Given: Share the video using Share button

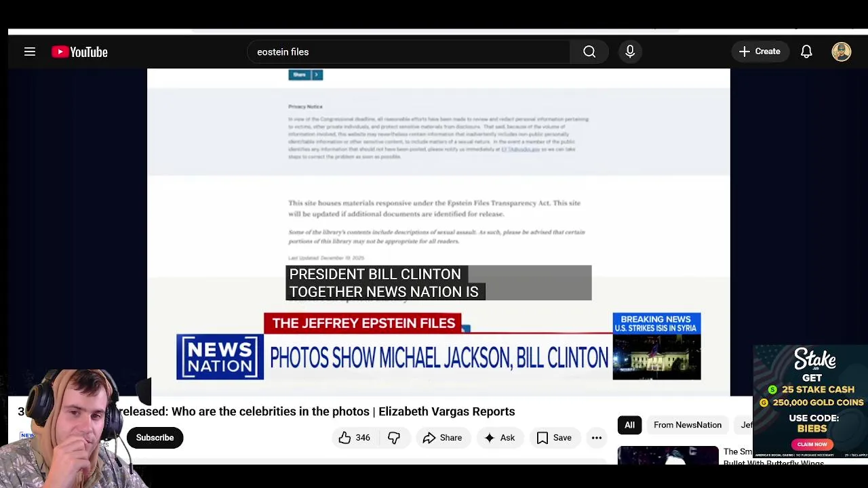Looking at the screenshot, I should [442, 438].
